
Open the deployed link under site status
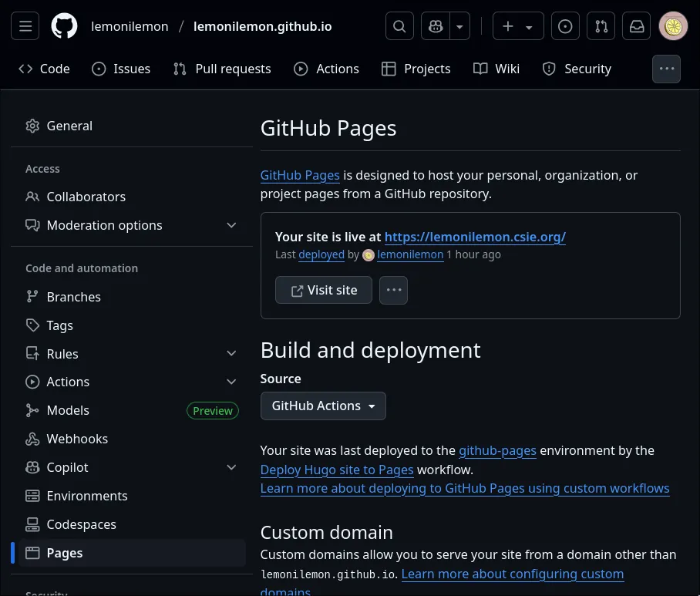(321, 254)
